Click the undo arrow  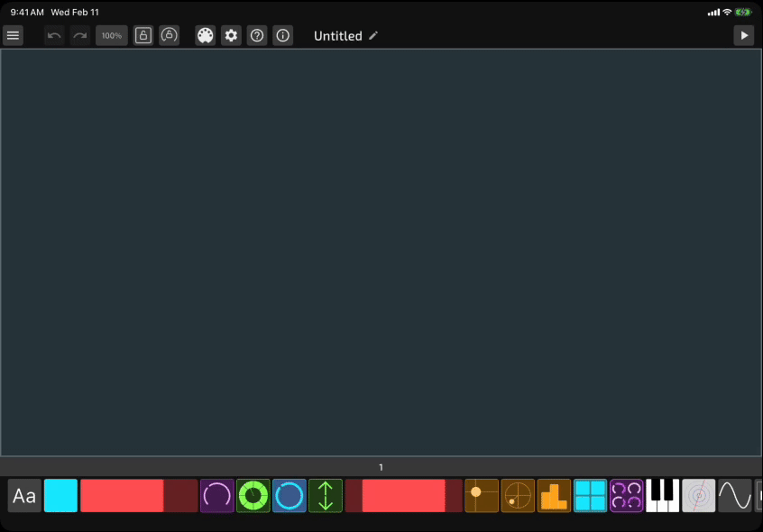[54, 35]
